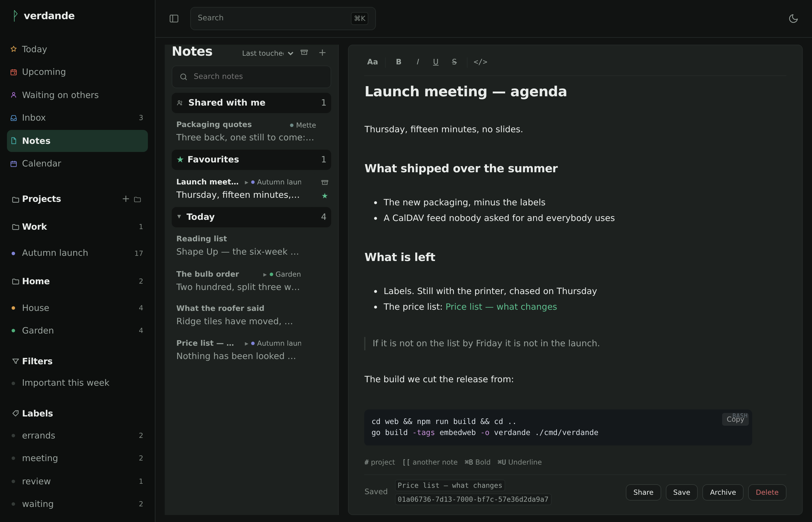Unfavourite the Launch meeting note star

325,195
